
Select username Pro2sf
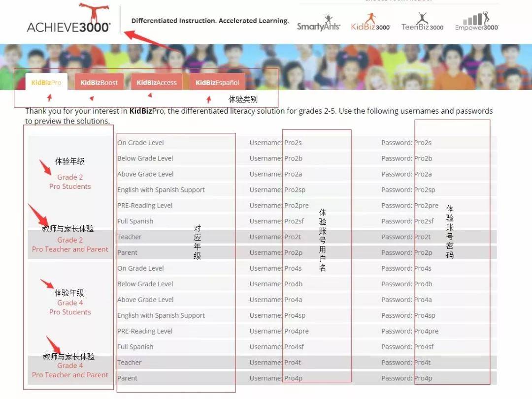click(x=294, y=221)
